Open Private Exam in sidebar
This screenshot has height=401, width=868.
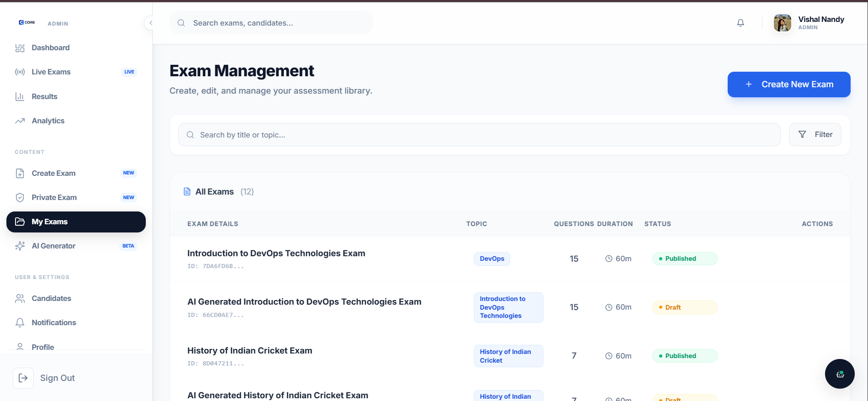[x=76, y=197]
